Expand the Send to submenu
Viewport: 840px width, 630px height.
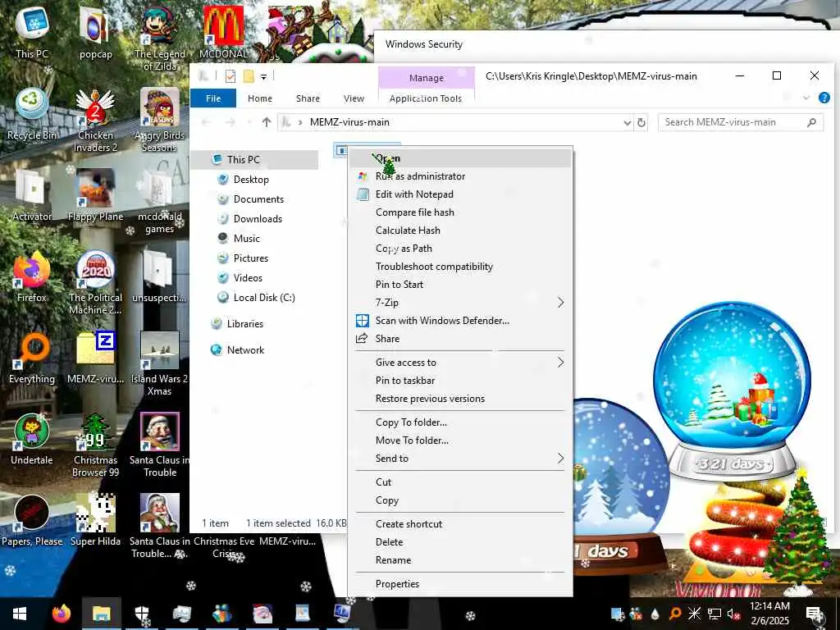(559, 459)
